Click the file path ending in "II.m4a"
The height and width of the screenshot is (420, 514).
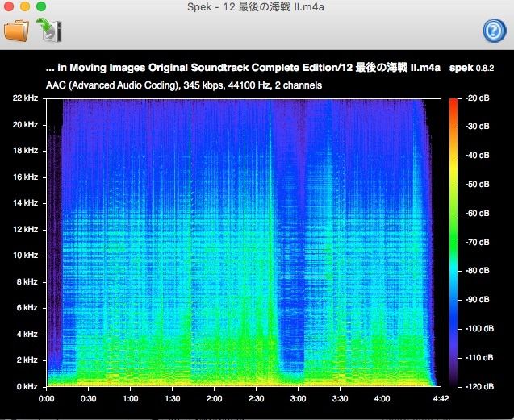coord(243,68)
